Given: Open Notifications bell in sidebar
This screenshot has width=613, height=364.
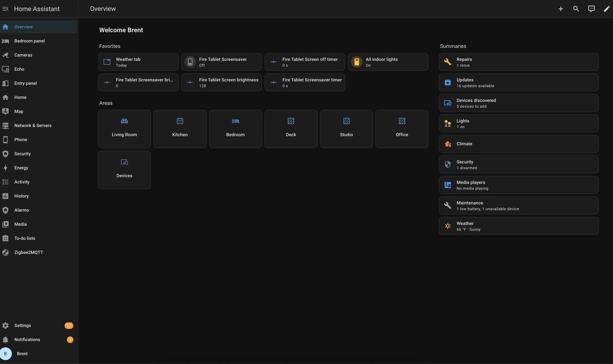Looking at the screenshot, I should (39, 339).
